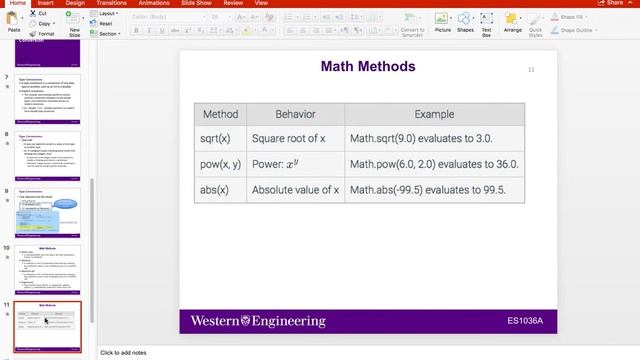Image resolution: width=640 pixels, height=360 pixels.
Task: Click the animation star beside slide 7
Action: point(7,87)
